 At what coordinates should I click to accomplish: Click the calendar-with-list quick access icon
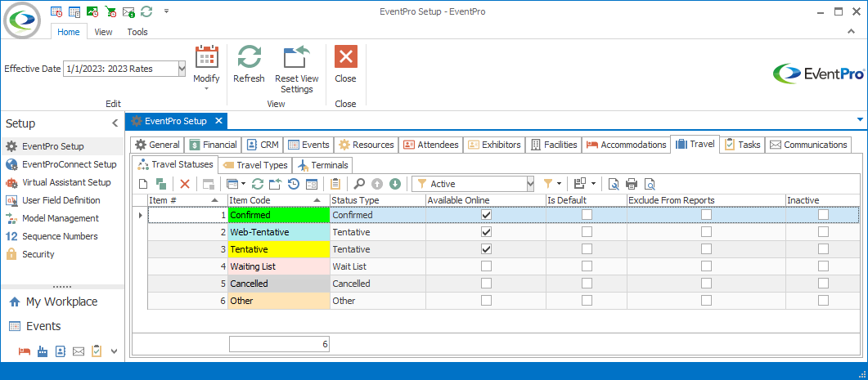click(x=74, y=11)
